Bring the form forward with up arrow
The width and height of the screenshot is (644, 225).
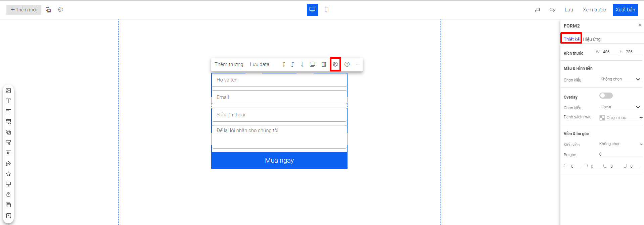click(x=293, y=64)
